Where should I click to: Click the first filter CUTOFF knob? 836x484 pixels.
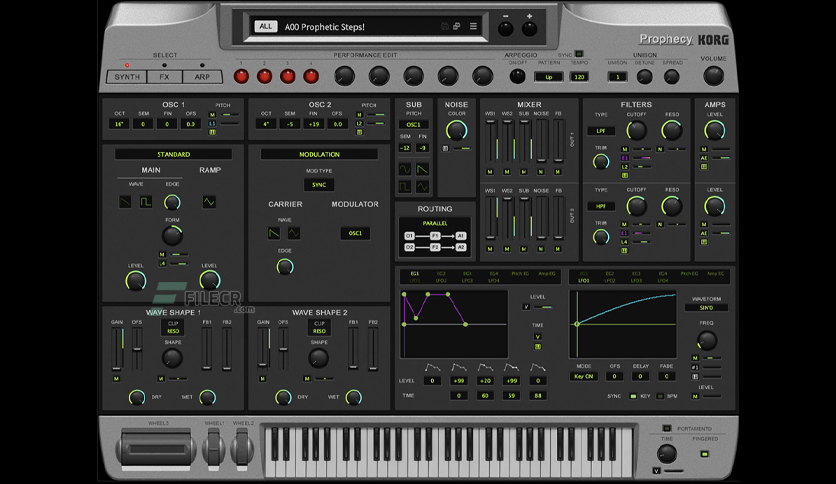(636, 130)
